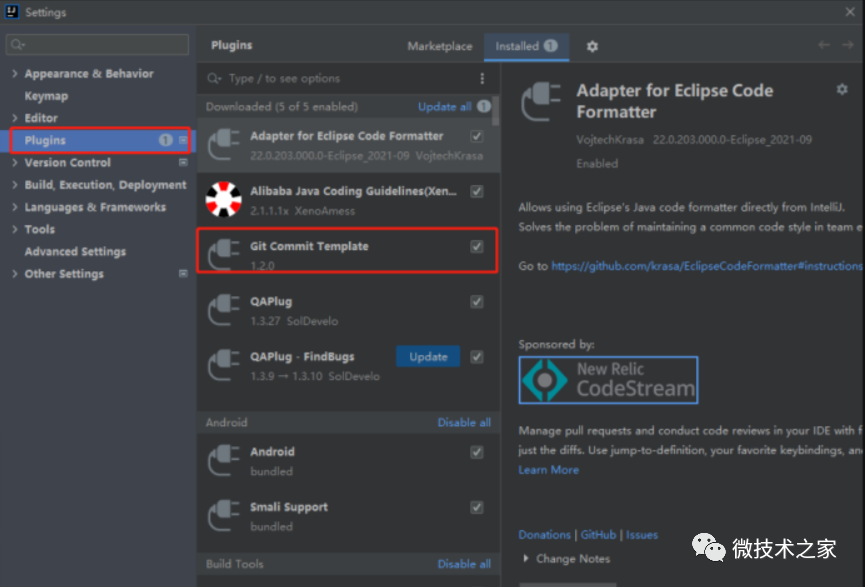Expand the Tools settings node
865x587 pixels.
coord(15,229)
